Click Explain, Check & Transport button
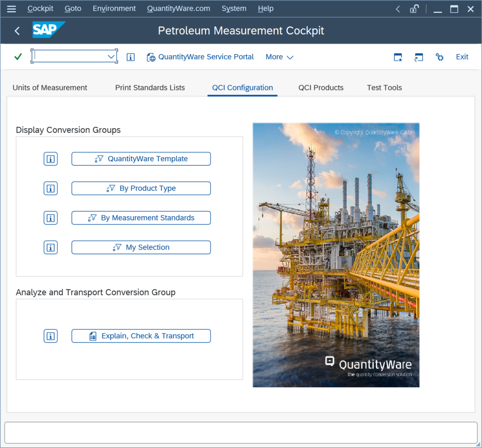 pos(141,336)
